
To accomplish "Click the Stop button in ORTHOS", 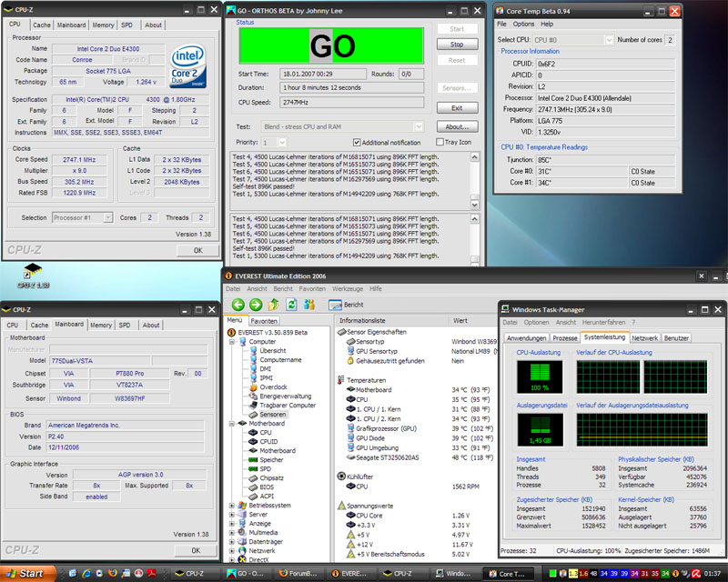I will pos(457,45).
